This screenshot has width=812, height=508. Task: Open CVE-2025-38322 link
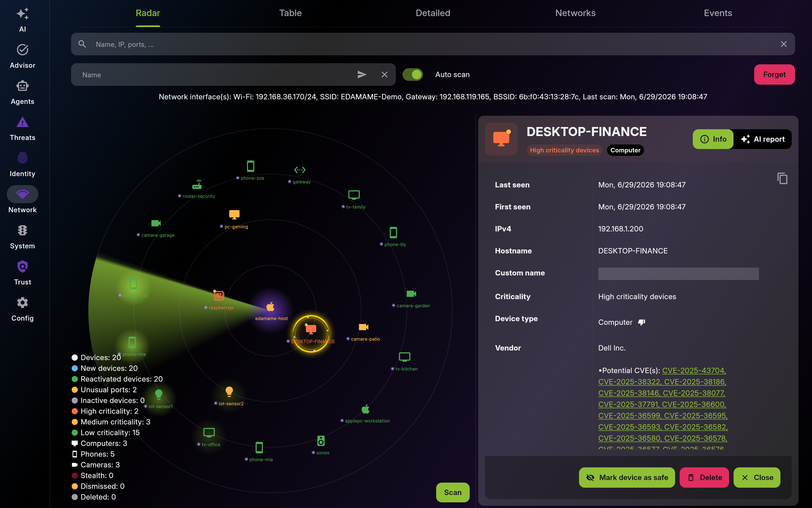click(x=630, y=382)
